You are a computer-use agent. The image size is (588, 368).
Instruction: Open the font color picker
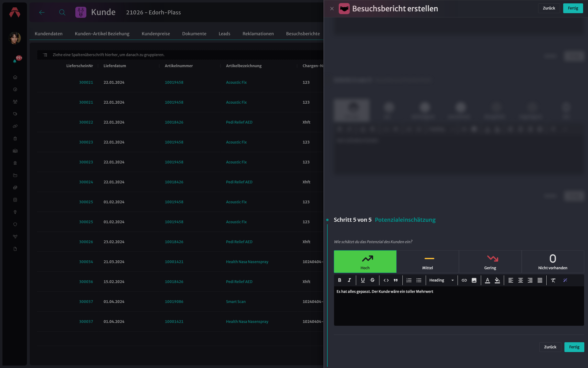(x=488, y=280)
